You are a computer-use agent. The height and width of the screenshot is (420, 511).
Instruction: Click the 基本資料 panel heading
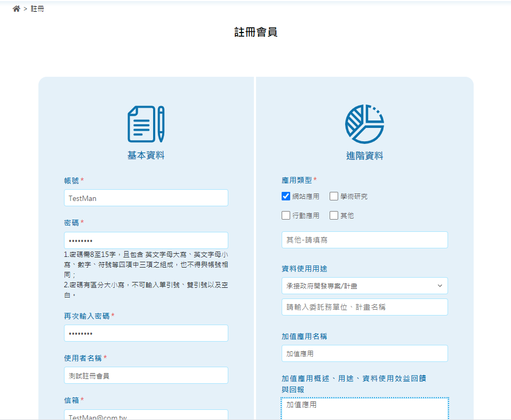(x=146, y=155)
